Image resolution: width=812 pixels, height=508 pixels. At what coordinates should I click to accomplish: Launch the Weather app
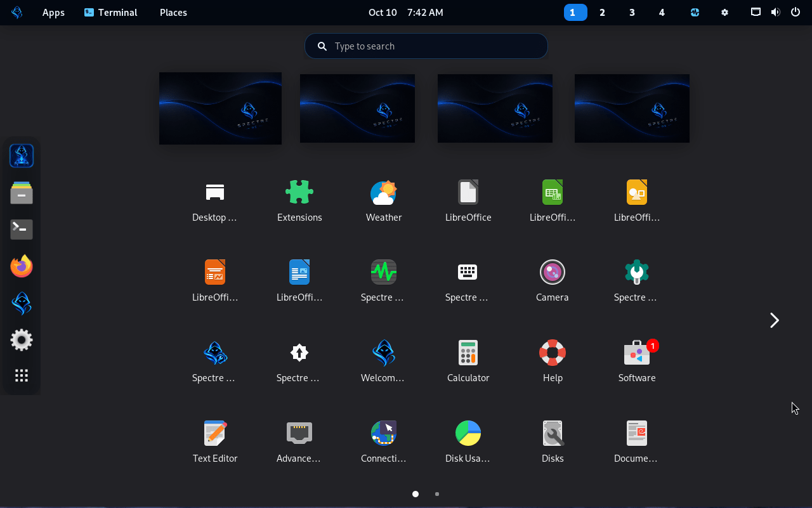pyautogui.click(x=384, y=192)
